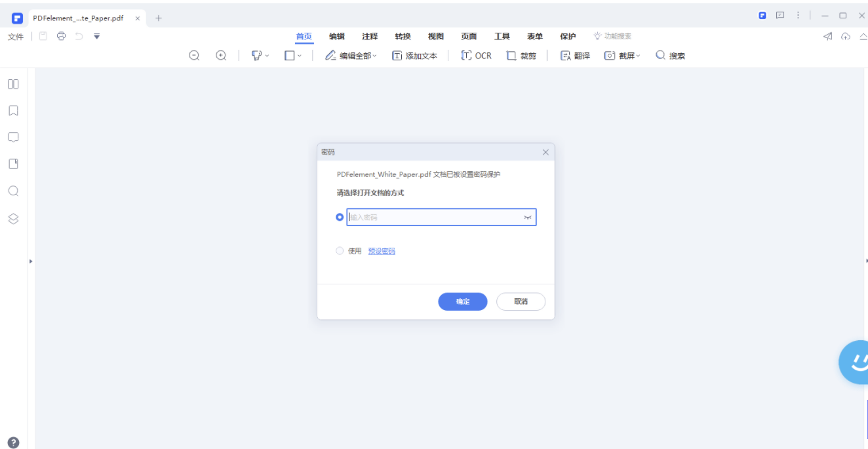
Task: Select the 使用预设密码 radio button
Action: pyautogui.click(x=340, y=250)
